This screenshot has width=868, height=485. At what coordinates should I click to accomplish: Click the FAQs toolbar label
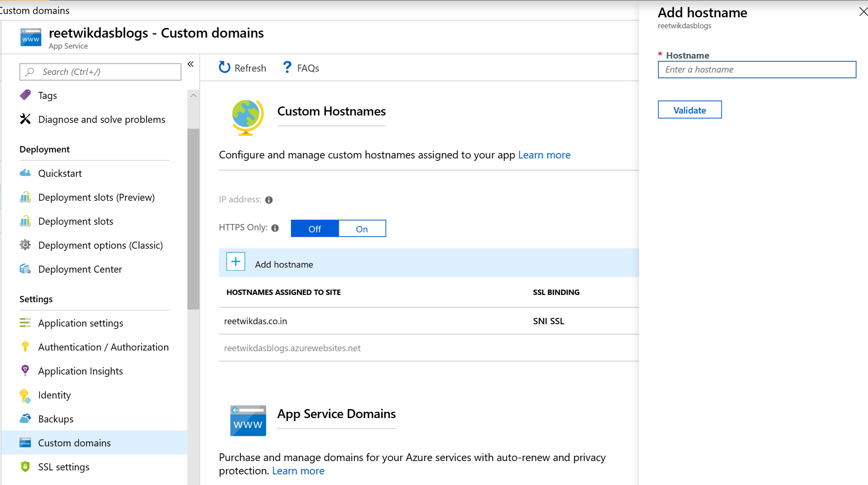point(308,68)
